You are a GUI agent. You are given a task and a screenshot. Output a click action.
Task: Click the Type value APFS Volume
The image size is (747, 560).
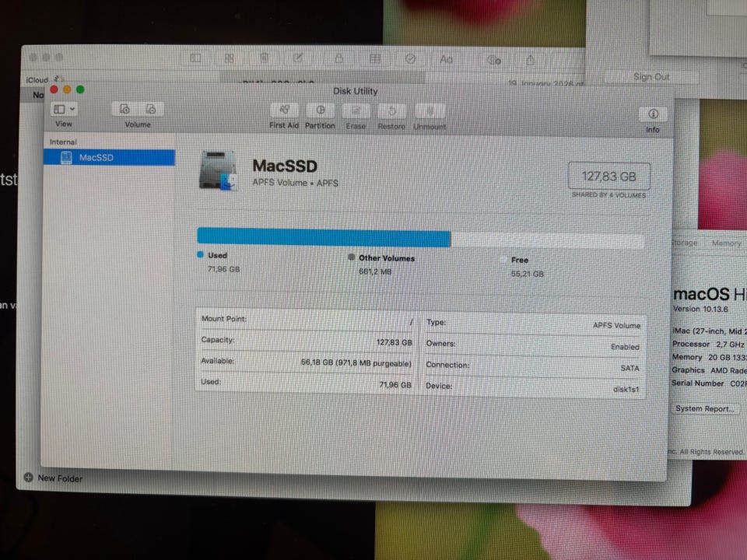(x=616, y=325)
